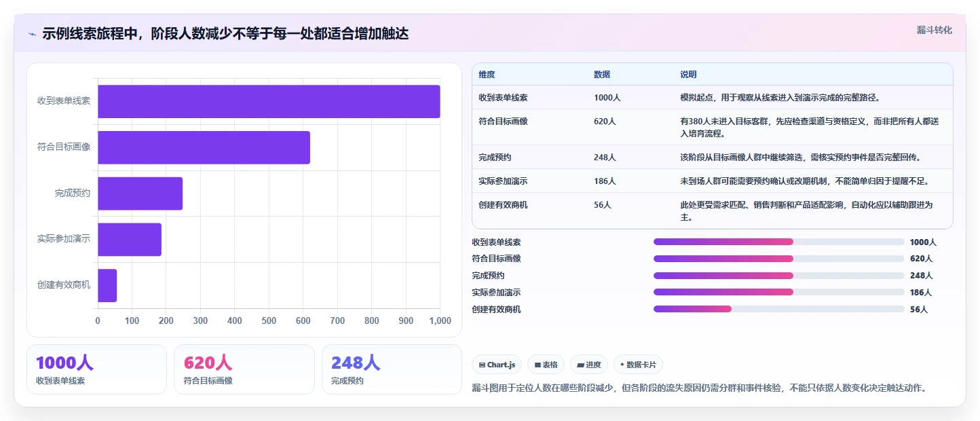Click the 完成预约 bar in the chart

coord(140,194)
